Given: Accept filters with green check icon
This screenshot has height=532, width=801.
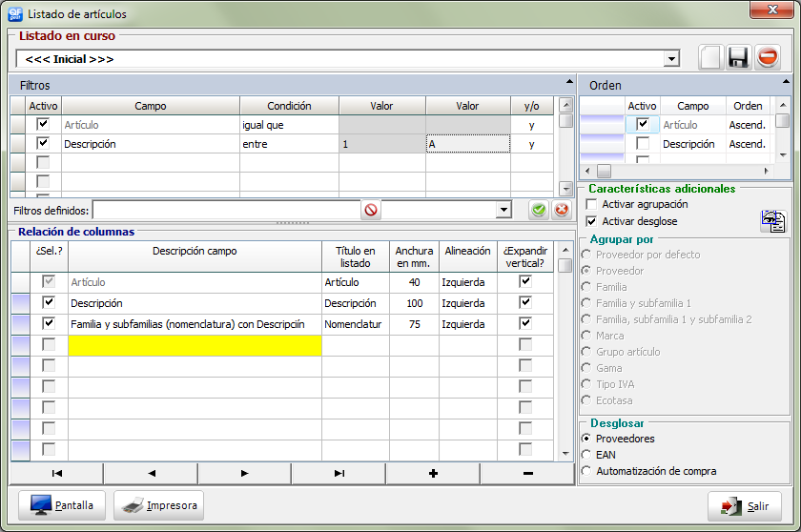Looking at the screenshot, I should (x=539, y=210).
